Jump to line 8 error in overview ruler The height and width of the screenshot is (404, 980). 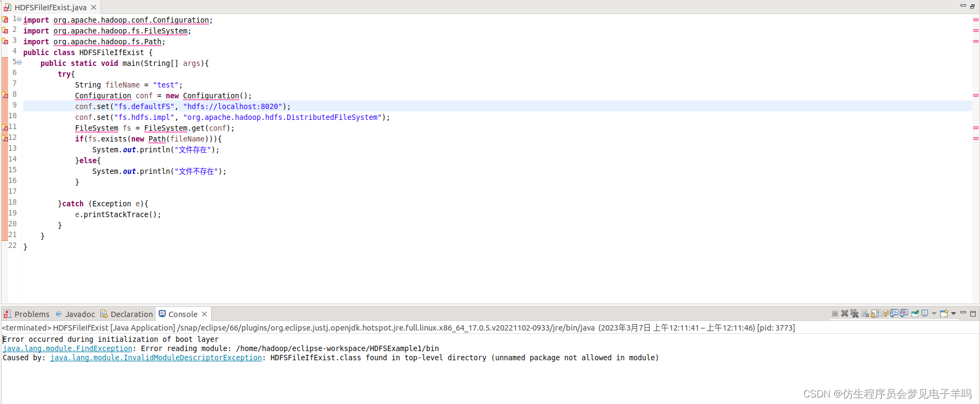(976, 95)
